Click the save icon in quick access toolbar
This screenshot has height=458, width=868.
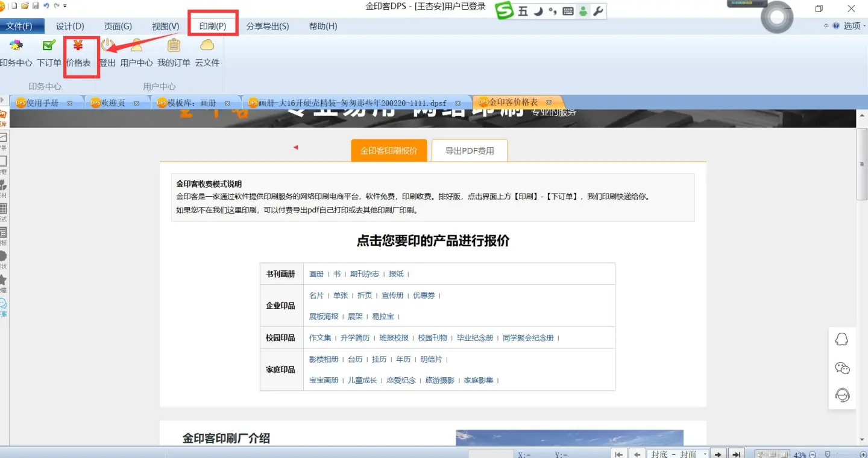[x=36, y=5]
